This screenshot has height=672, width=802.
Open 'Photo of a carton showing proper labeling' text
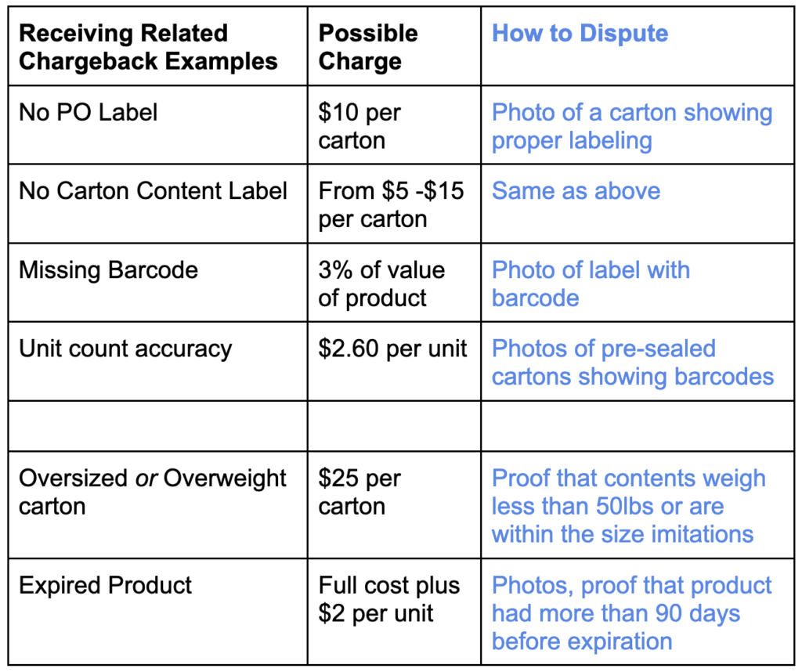tap(632, 126)
